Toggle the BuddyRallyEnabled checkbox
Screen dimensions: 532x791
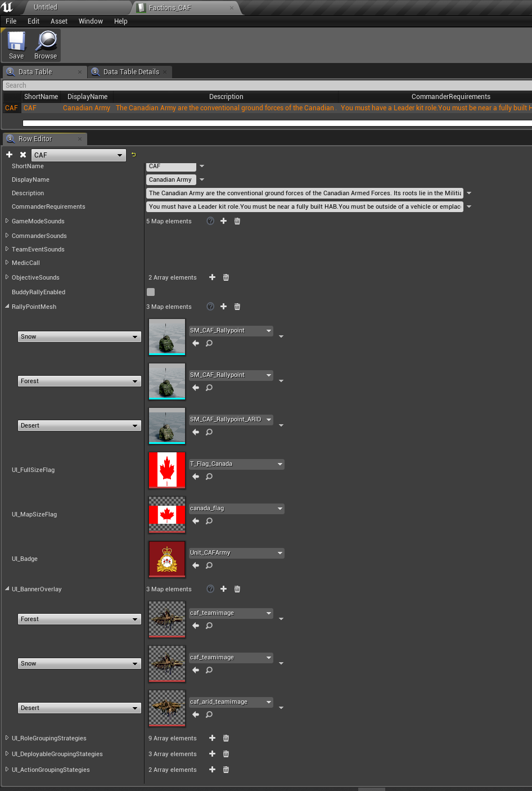151,292
